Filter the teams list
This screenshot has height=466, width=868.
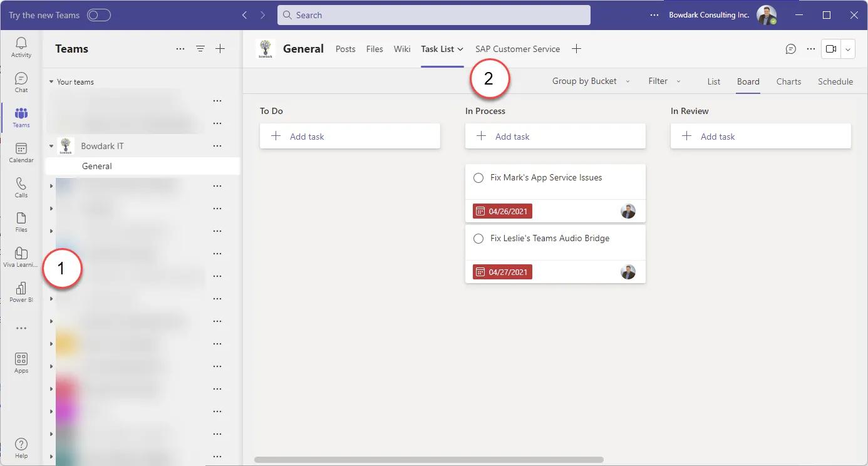coord(200,49)
